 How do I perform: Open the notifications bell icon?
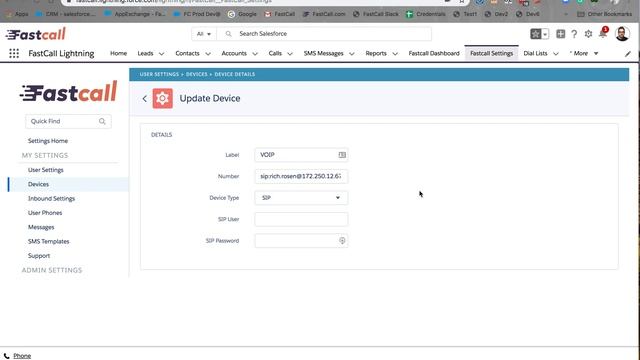pyautogui.click(x=603, y=33)
